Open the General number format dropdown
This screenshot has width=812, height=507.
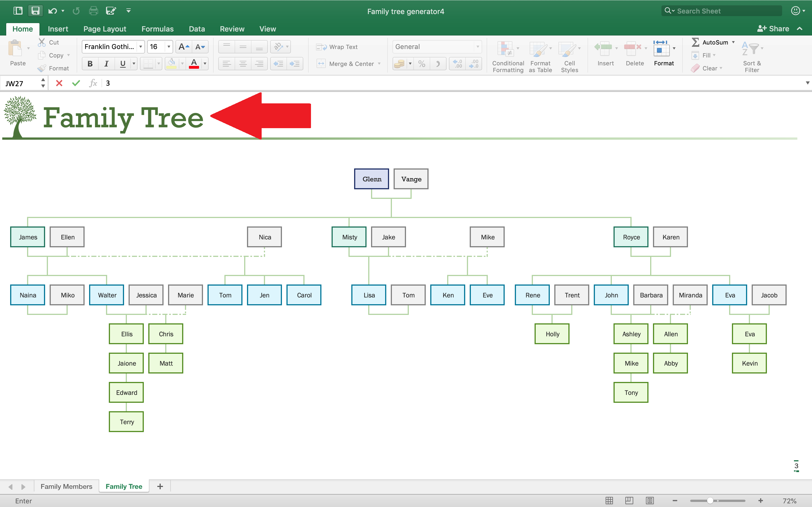click(478, 46)
